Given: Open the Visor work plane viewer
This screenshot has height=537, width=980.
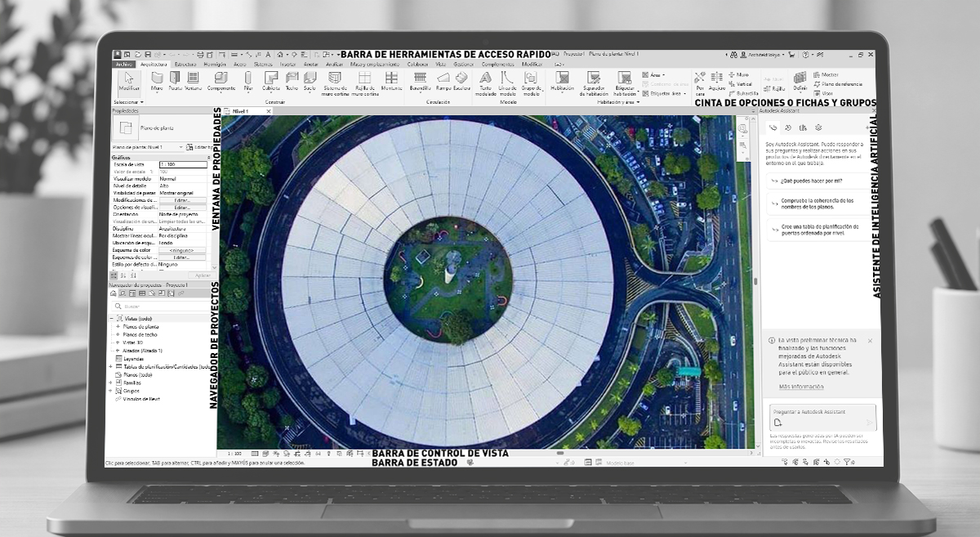Looking at the screenshot, I should click(x=822, y=93).
